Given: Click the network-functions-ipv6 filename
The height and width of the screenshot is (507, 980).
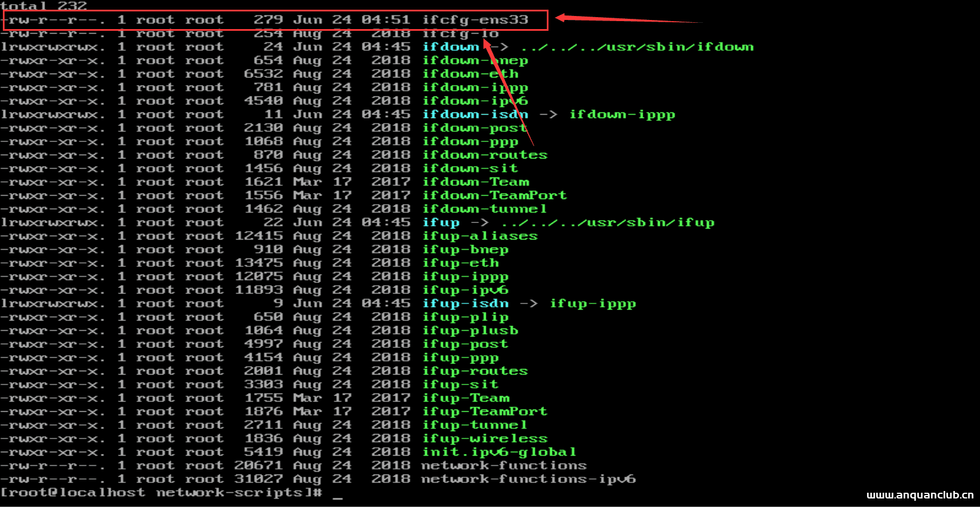Looking at the screenshot, I should [528, 479].
